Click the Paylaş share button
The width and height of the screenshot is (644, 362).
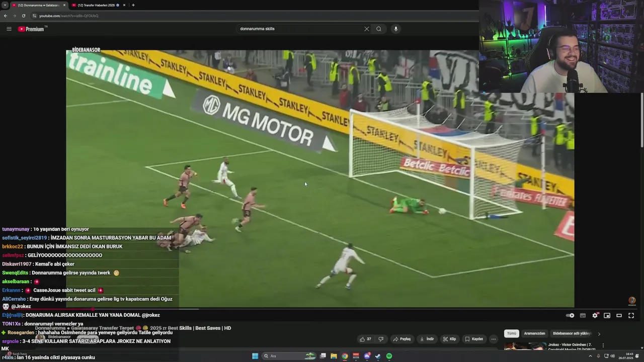pos(402,339)
